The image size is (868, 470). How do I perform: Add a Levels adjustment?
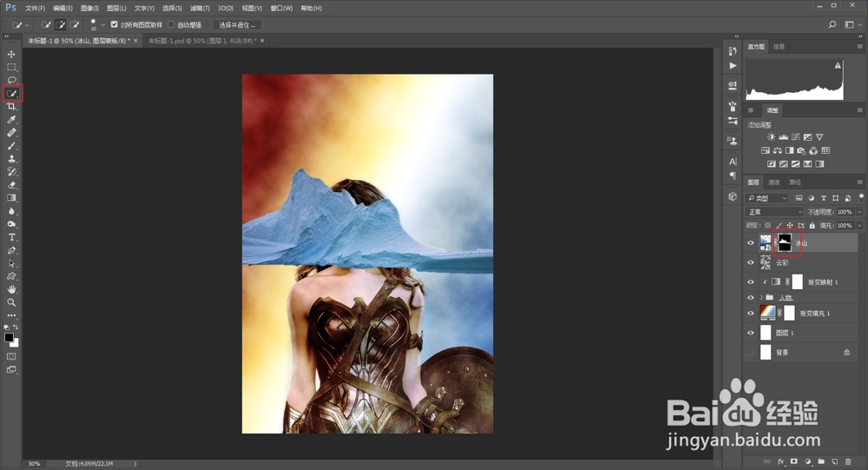(783, 137)
